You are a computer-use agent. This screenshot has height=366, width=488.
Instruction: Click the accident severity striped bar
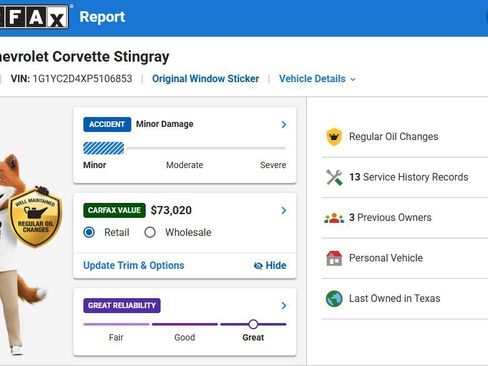coord(103,148)
